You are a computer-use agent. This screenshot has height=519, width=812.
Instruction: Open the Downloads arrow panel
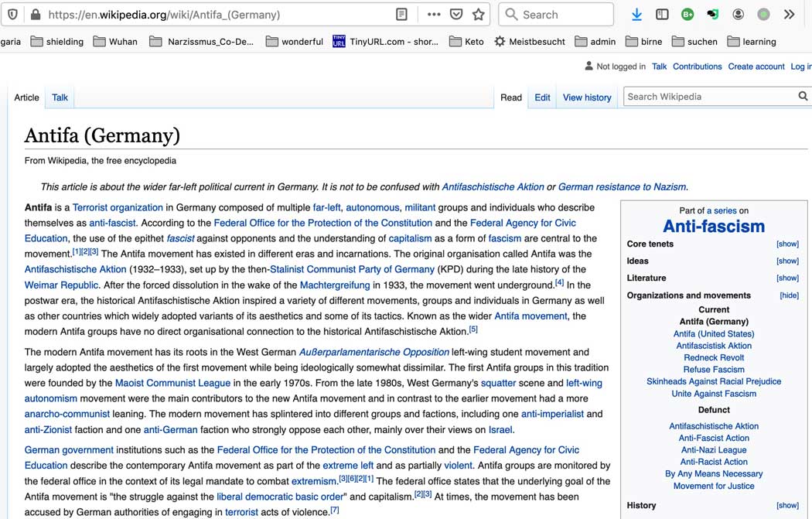tap(637, 15)
